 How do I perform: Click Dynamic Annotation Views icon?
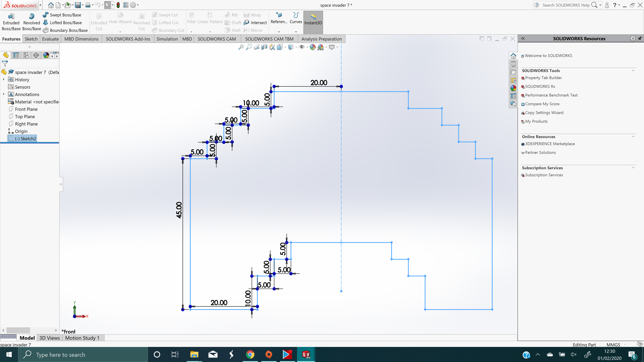tap(272, 47)
